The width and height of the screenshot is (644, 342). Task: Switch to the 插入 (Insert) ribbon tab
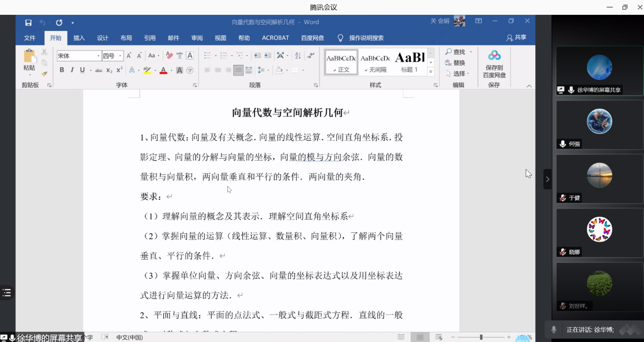79,38
